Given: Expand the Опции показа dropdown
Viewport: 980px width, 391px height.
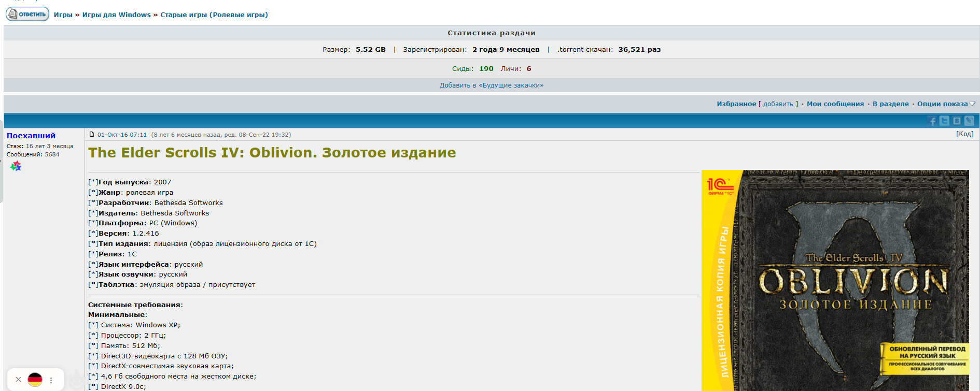Looking at the screenshot, I should coord(946,104).
